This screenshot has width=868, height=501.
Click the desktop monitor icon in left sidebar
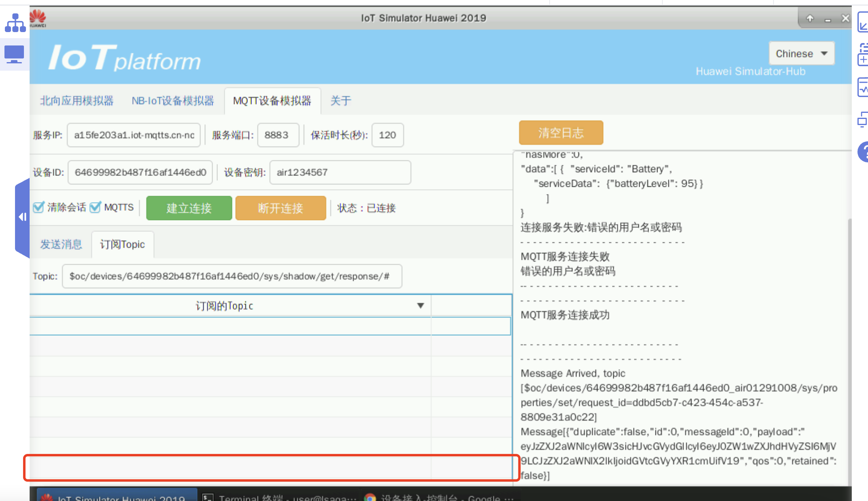(14, 54)
